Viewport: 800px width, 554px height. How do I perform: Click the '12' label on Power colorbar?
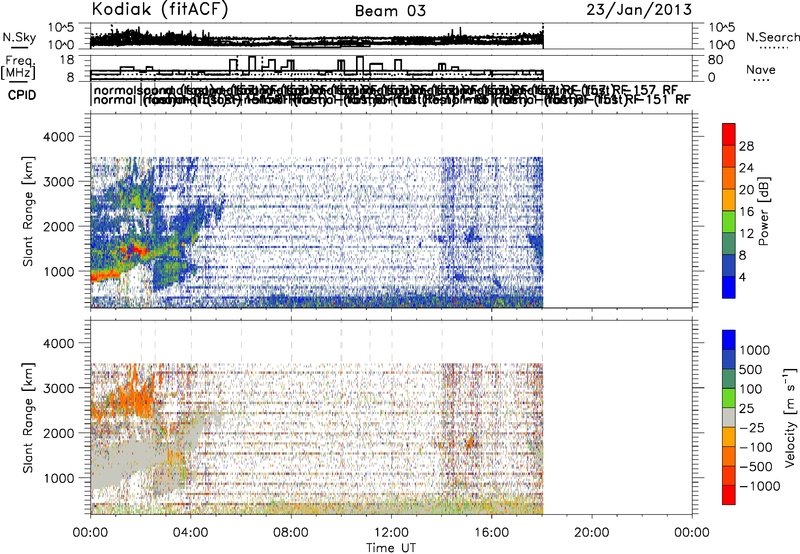click(746, 234)
